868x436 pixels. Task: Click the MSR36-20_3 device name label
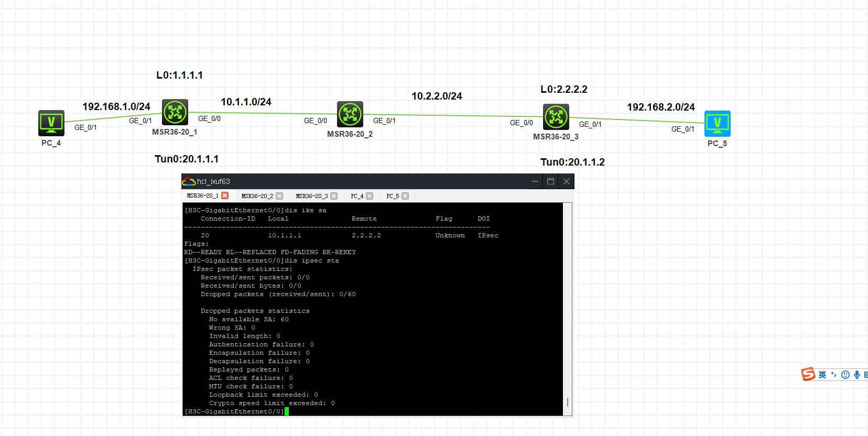coord(556,137)
